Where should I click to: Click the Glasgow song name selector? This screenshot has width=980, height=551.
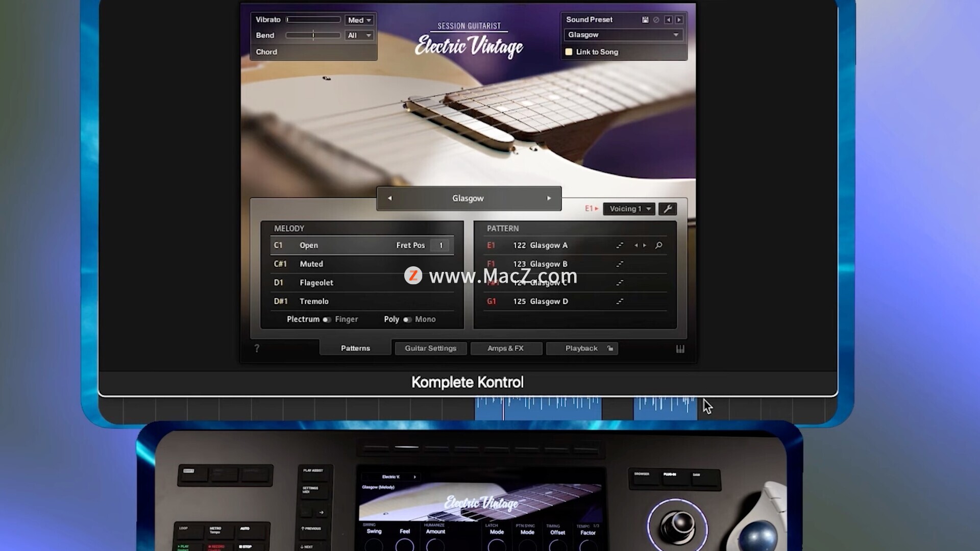click(468, 198)
